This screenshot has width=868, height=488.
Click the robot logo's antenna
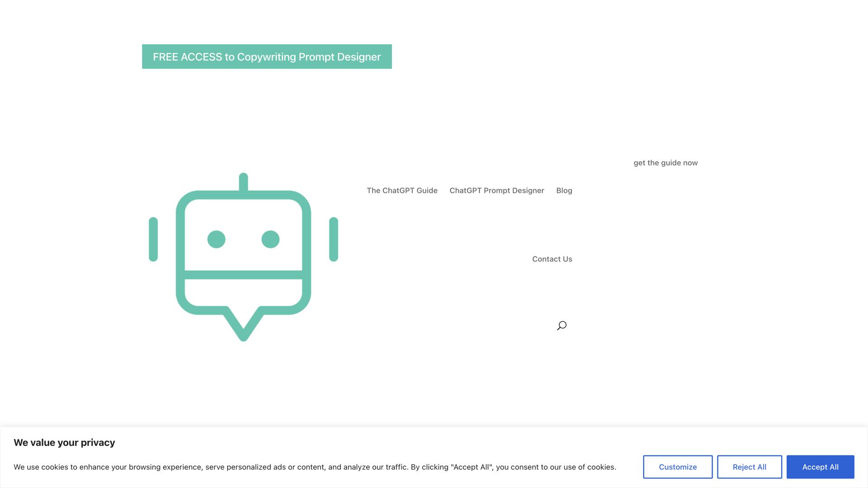pos(243,182)
